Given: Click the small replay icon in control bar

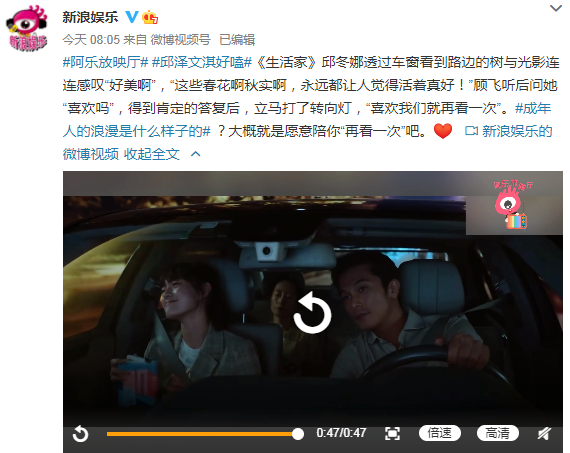Looking at the screenshot, I should click(x=80, y=434).
